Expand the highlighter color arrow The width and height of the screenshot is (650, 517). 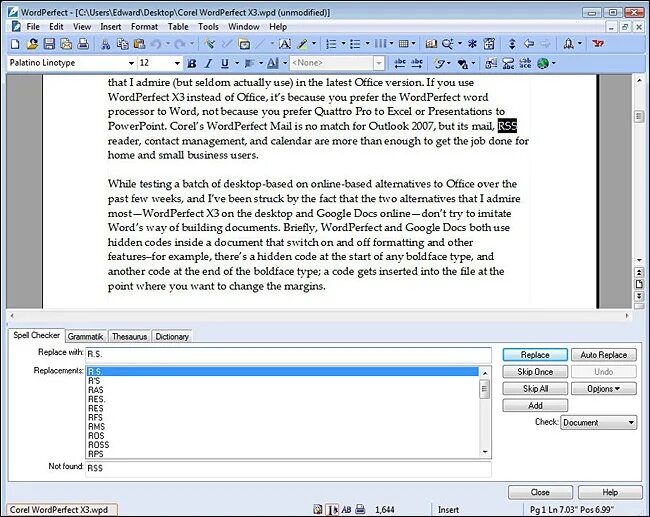pyautogui.click(x=314, y=44)
